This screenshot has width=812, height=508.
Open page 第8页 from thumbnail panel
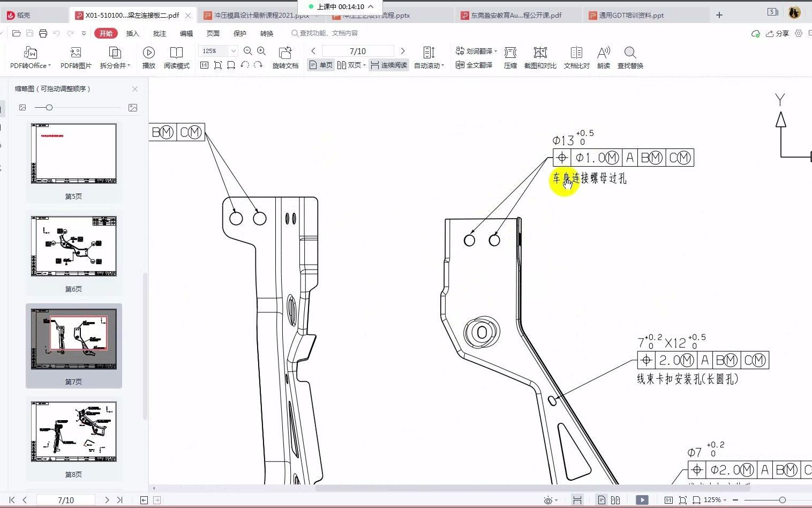(73, 432)
